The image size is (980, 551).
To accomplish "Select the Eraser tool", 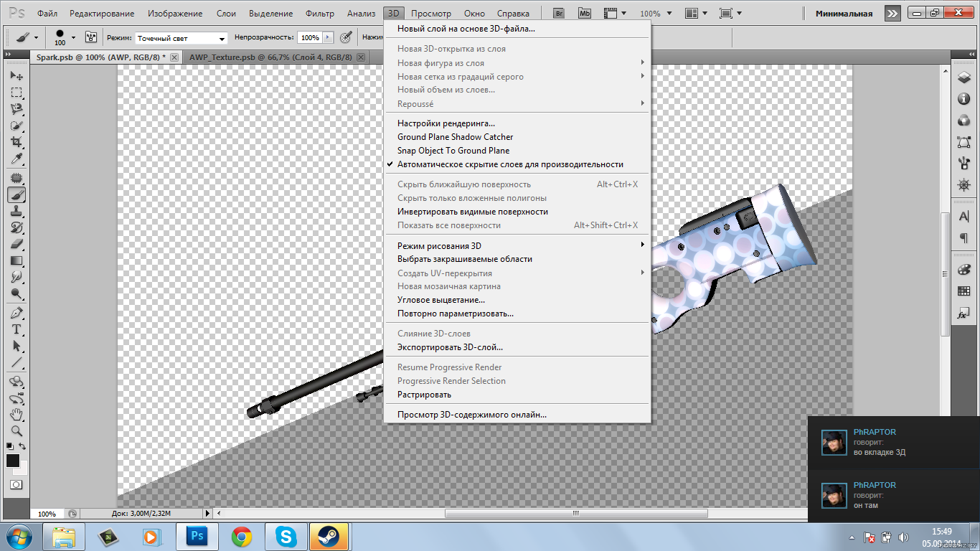I will (17, 244).
